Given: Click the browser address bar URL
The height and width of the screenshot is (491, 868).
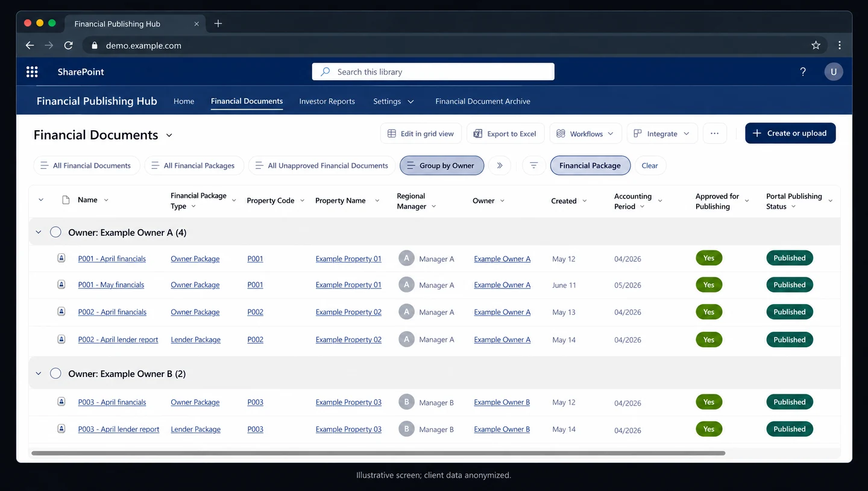Looking at the screenshot, I should (x=143, y=45).
